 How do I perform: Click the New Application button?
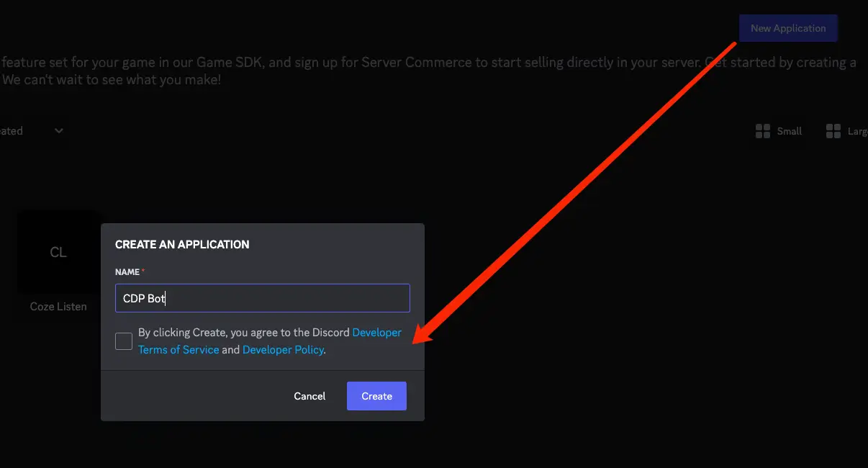click(788, 28)
